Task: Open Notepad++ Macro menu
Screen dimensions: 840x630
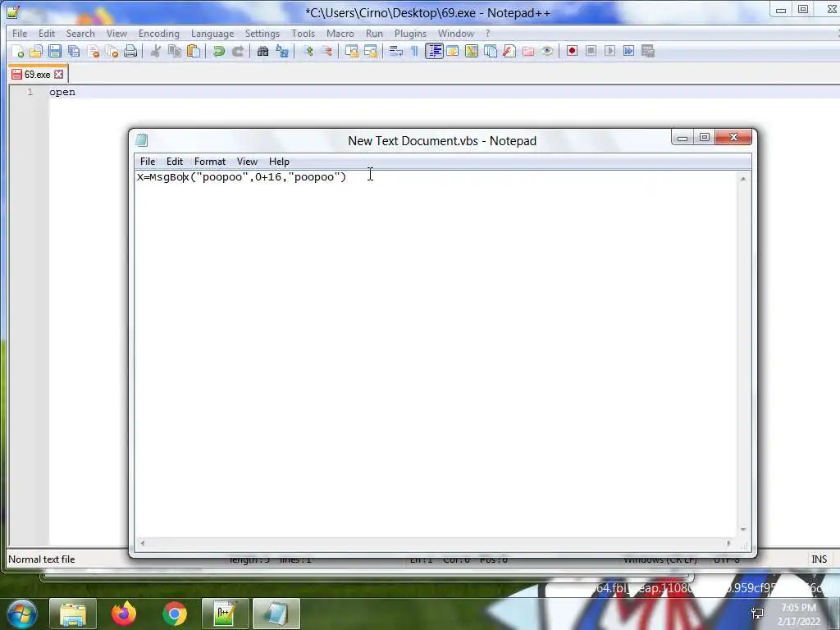Action: tap(340, 33)
